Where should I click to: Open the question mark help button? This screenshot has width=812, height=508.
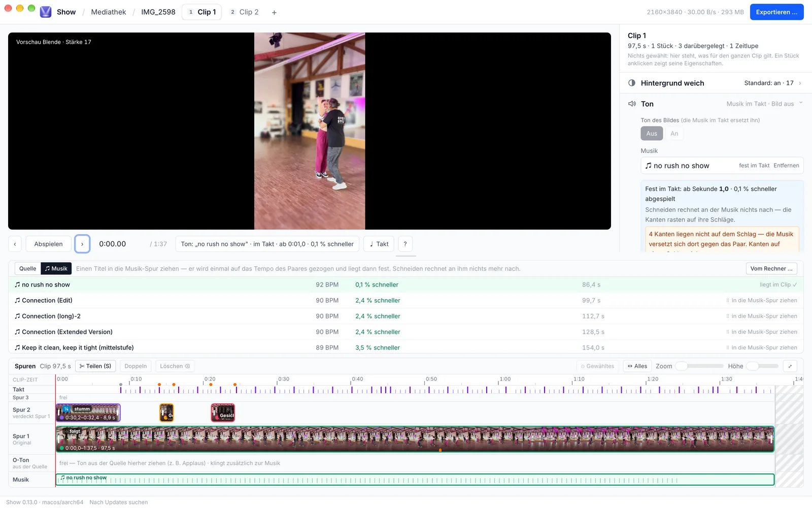(405, 244)
